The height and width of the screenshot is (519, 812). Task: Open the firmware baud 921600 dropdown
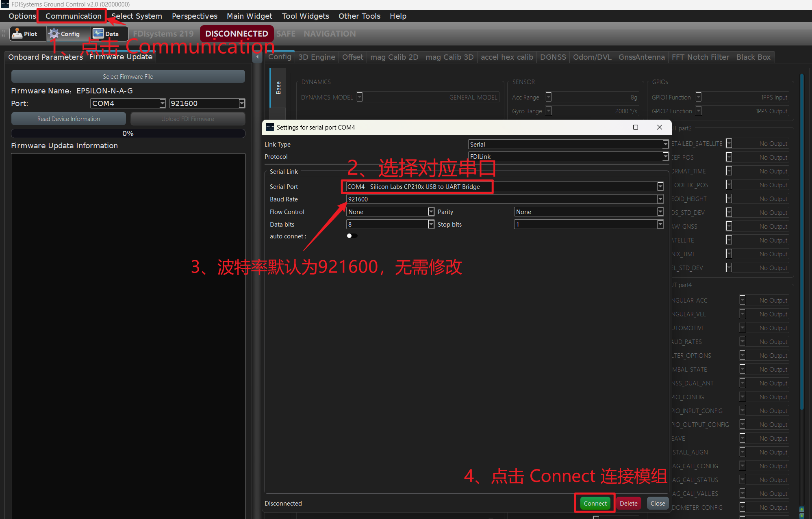point(207,103)
